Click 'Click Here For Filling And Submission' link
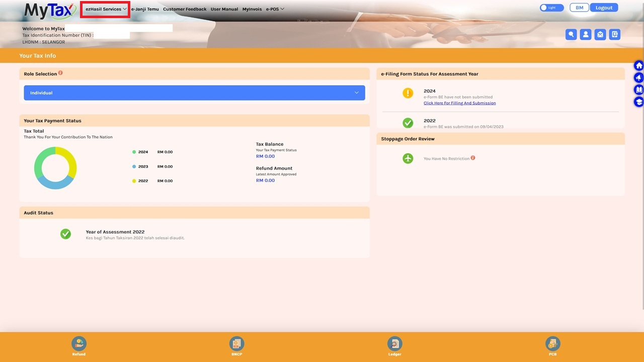This screenshot has height=362, width=644. [x=460, y=103]
